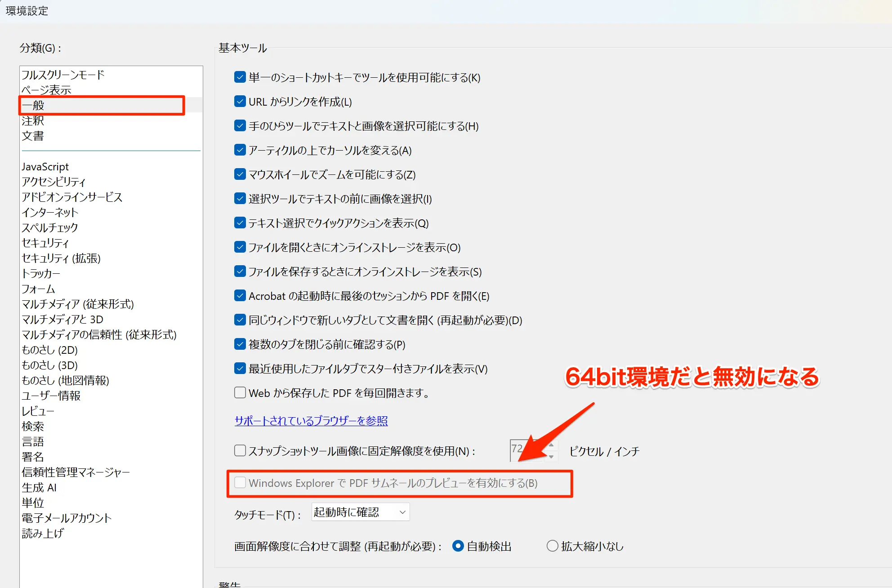Select 'セキュリティ (拡張)' category

tap(61, 258)
